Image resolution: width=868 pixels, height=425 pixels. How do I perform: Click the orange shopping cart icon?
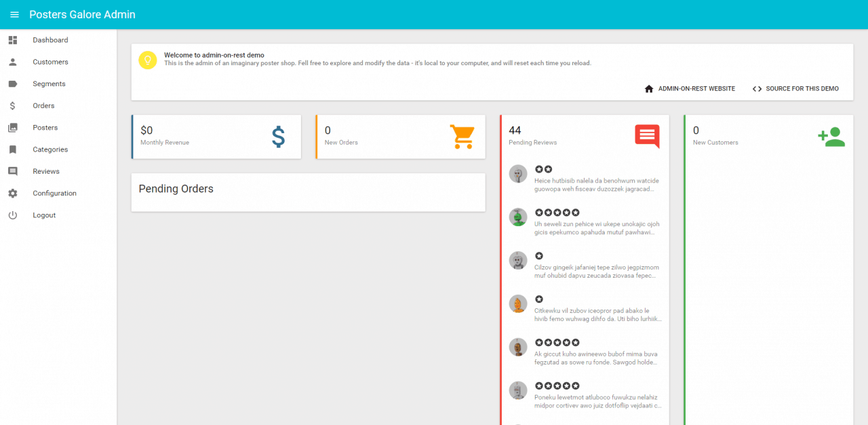[462, 136]
